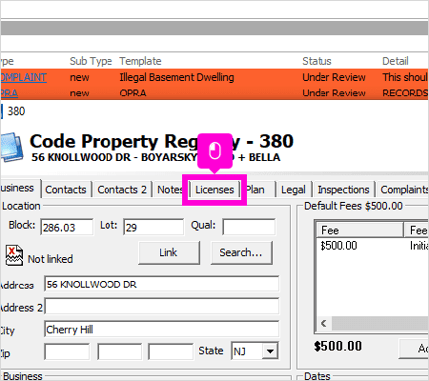This screenshot has width=429, height=381.
Task: Click the 380 record label
Action: coord(16,111)
